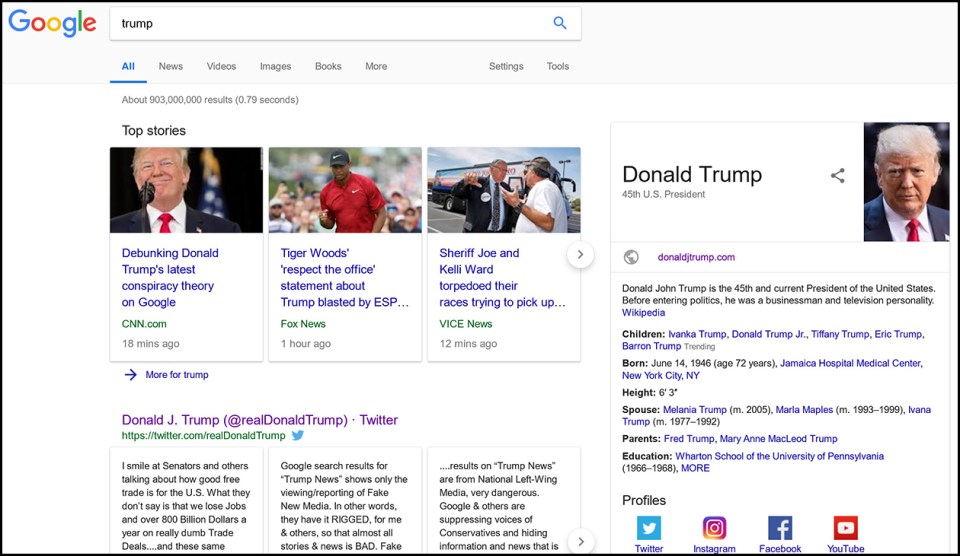Click the 'More for trump' link
The image size is (960, 556).
tap(176, 375)
